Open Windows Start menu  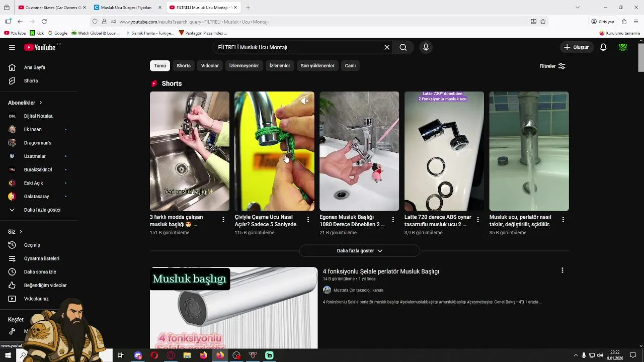pos(8,355)
